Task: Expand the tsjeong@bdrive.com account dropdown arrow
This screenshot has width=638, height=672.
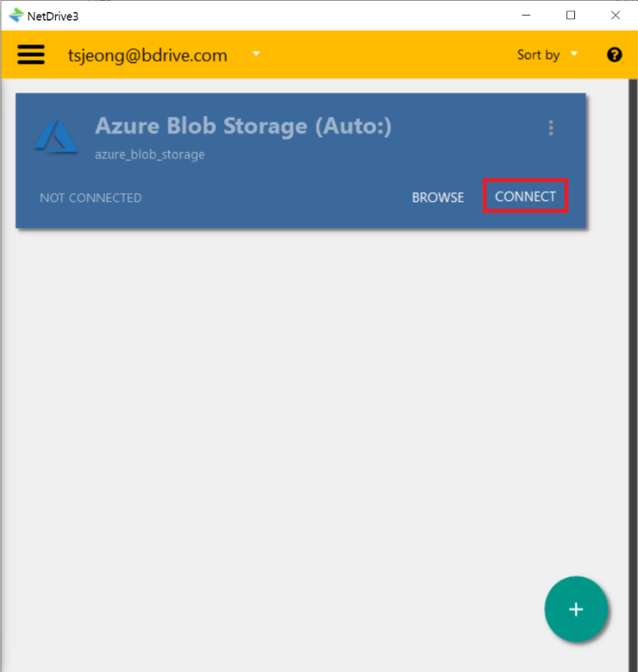Action: point(256,54)
